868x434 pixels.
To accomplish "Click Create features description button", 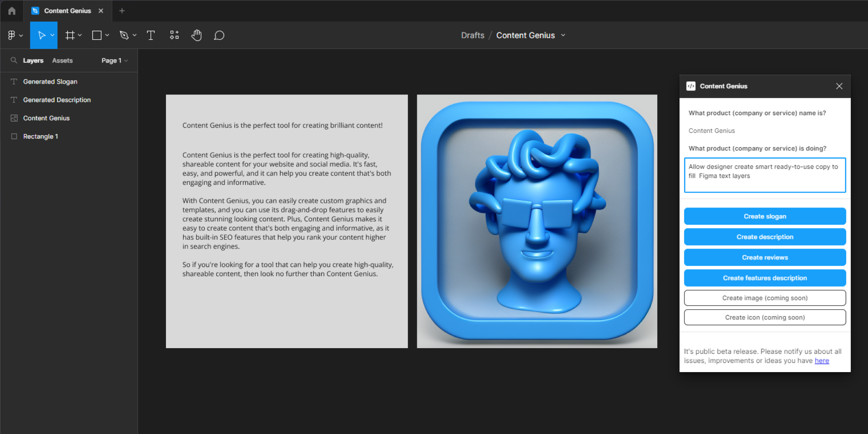I will coord(765,278).
